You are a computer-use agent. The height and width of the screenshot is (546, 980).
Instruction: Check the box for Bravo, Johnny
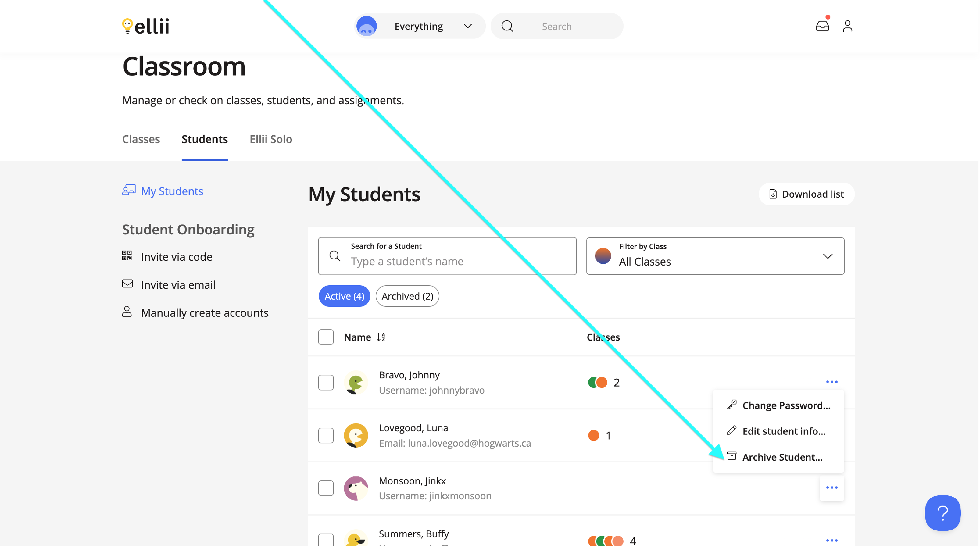click(x=326, y=382)
